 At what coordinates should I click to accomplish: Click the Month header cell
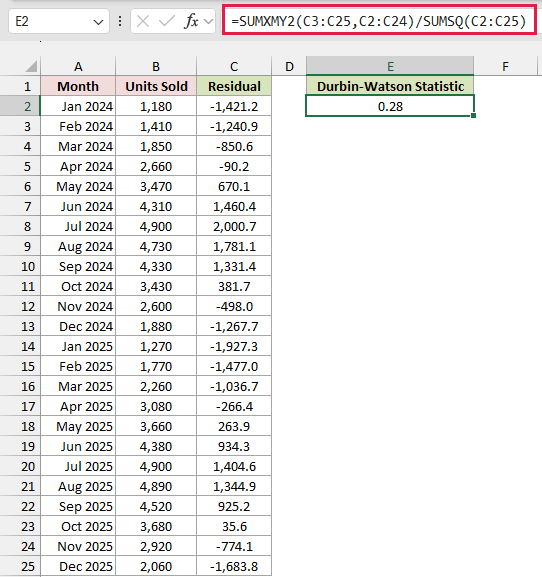point(78,86)
